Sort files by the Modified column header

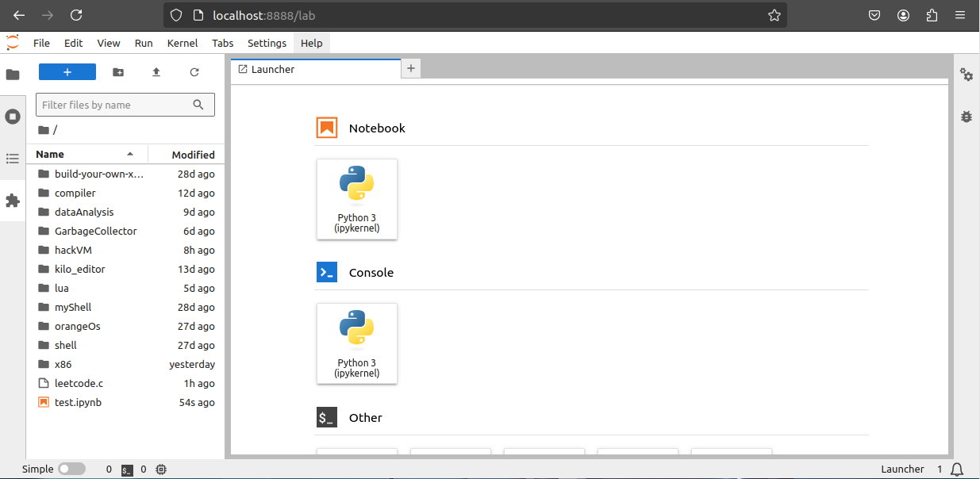click(187, 155)
